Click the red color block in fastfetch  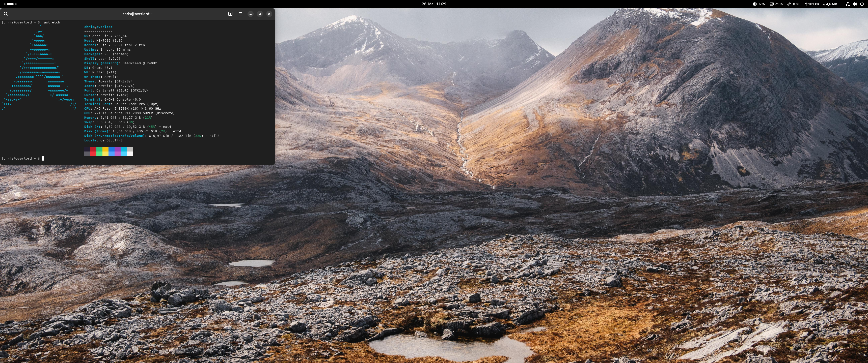[x=93, y=151]
